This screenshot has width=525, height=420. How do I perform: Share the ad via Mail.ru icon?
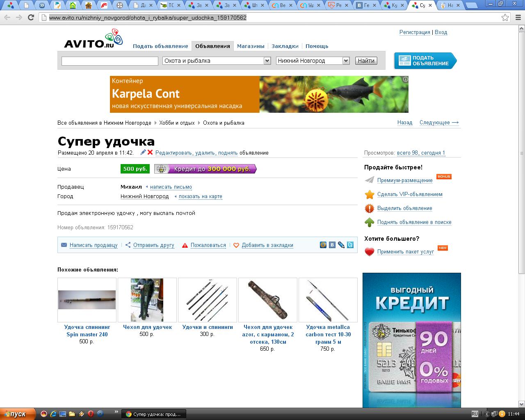tap(323, 245)
